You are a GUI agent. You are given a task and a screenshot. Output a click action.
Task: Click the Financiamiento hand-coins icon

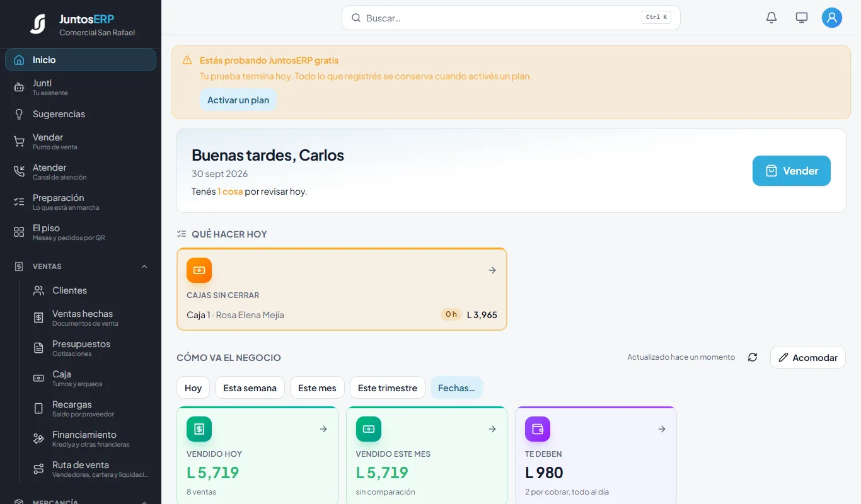click(x=38, y=438)
